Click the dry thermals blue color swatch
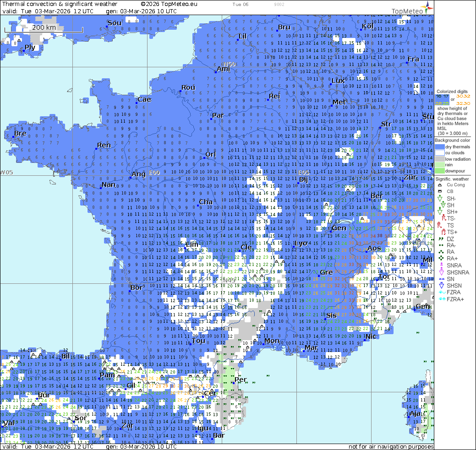 pos(439,147)
